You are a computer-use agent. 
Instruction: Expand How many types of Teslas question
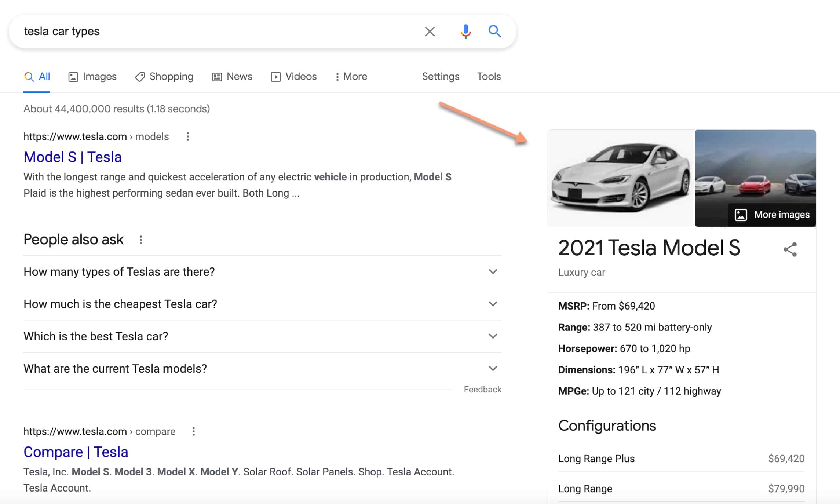pos(263,272)
